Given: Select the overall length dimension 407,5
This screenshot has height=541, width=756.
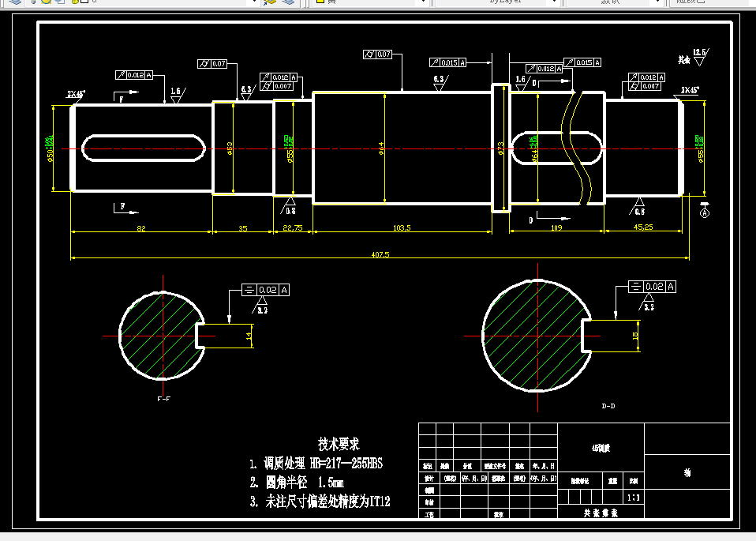Looking at the screenshot, I should point(380,254).
